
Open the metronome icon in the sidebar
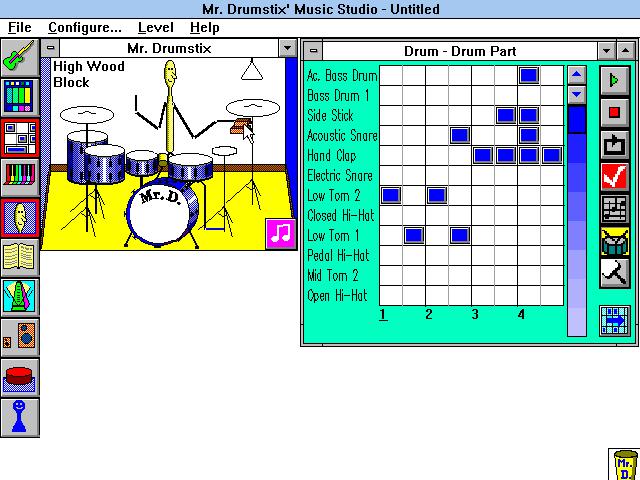click(x=20, y=297)
